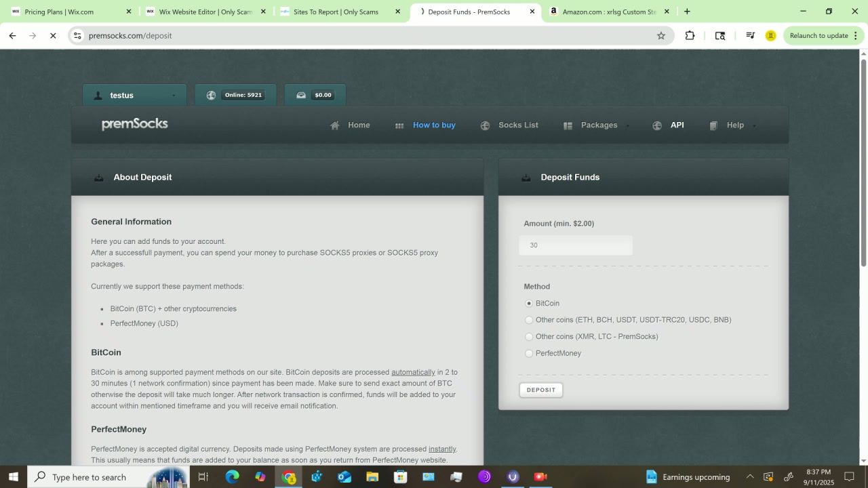The height and width of the screenshot is (488, 868).
Task: Open the Task View taskbar icon
Action: point(203,476)
